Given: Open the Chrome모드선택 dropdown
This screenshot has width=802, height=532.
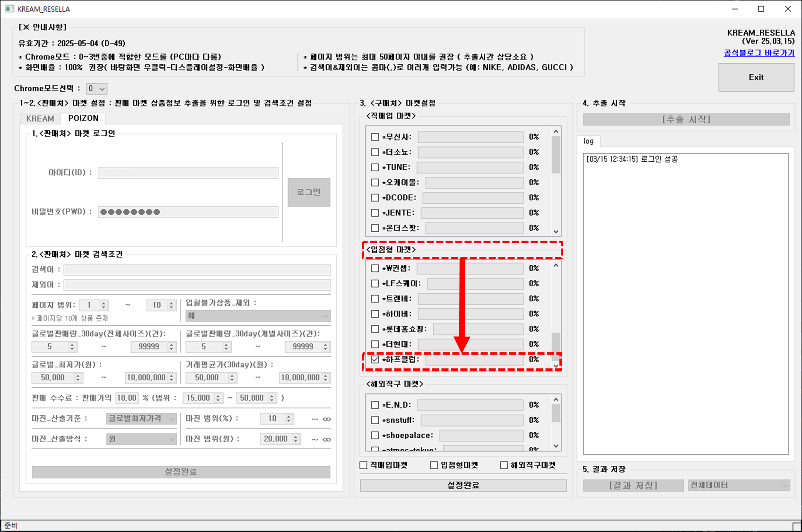Looking at the screenshot, I should 97,88.
